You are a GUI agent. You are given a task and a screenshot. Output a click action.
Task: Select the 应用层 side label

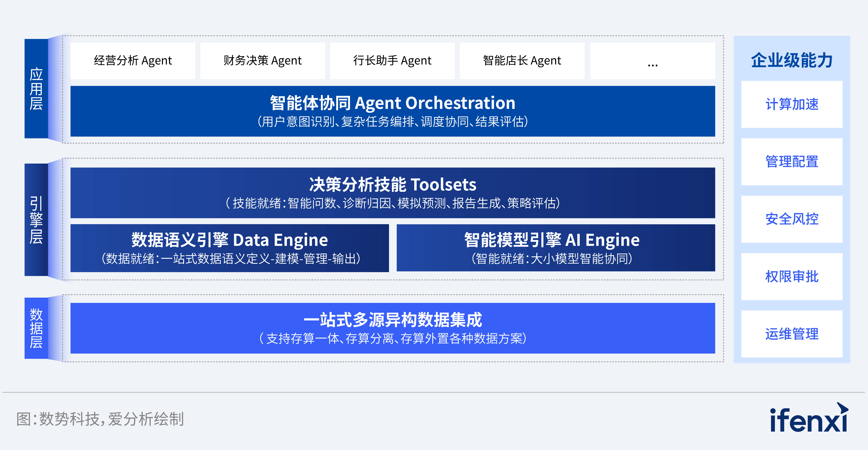point(36,89)
